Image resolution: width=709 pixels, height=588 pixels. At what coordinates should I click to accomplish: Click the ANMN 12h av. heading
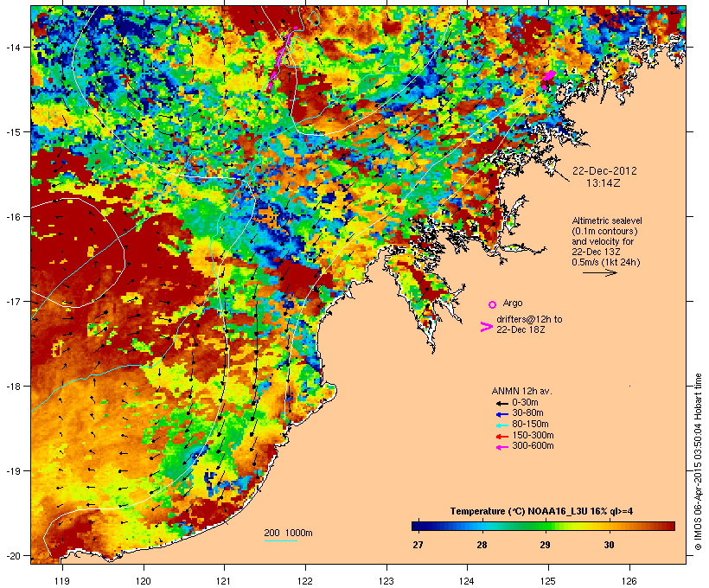[x=521, y=391]
